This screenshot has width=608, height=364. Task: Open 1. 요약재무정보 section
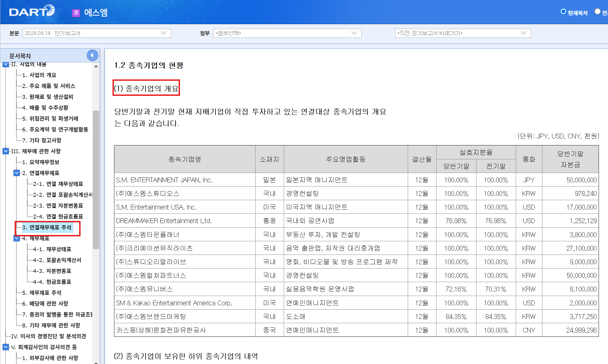click(41, 162)
